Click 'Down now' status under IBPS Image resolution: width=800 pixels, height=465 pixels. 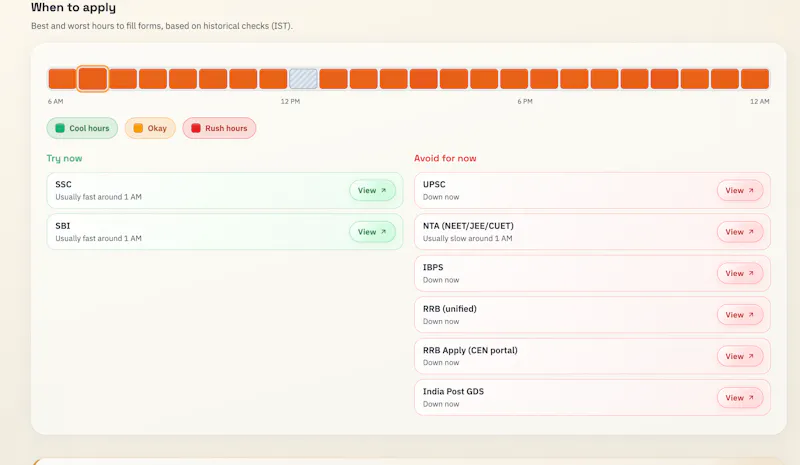(x=441, y=280)
